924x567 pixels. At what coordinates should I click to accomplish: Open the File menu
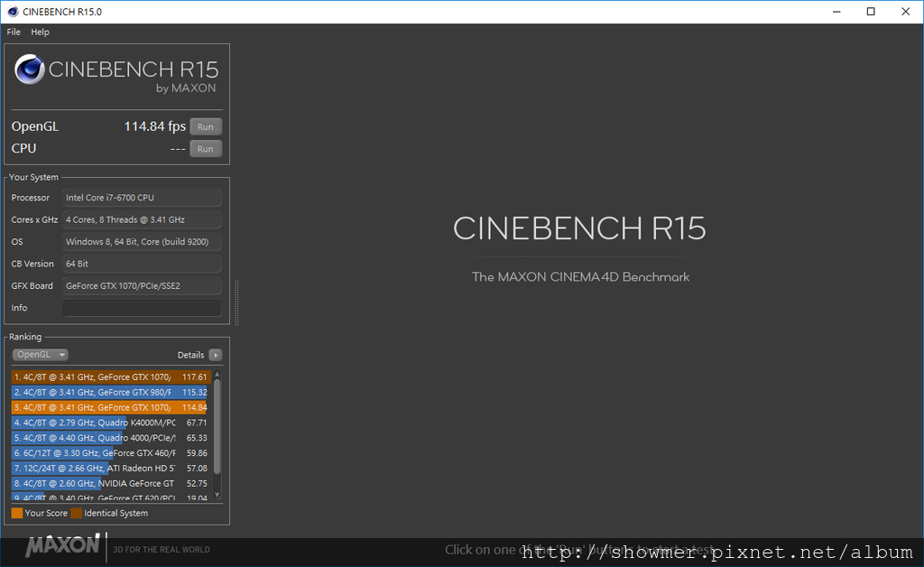coord(14,32)
